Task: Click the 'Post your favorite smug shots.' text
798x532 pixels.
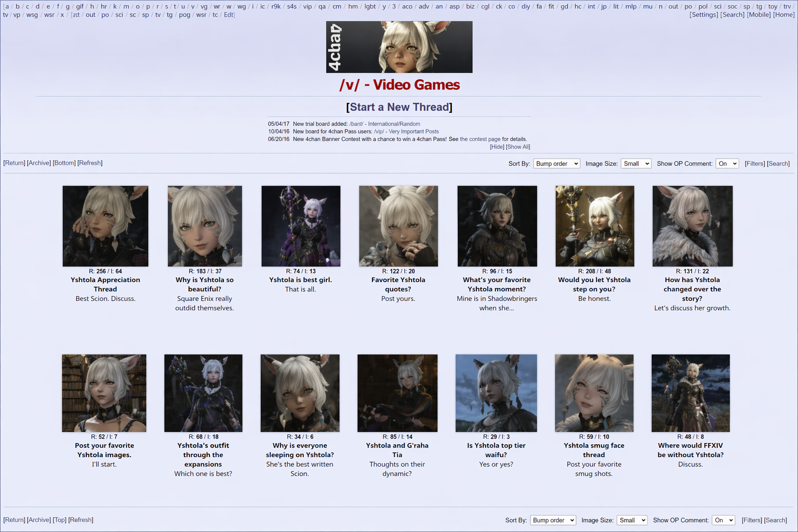Action: click(x=594, y=469)
